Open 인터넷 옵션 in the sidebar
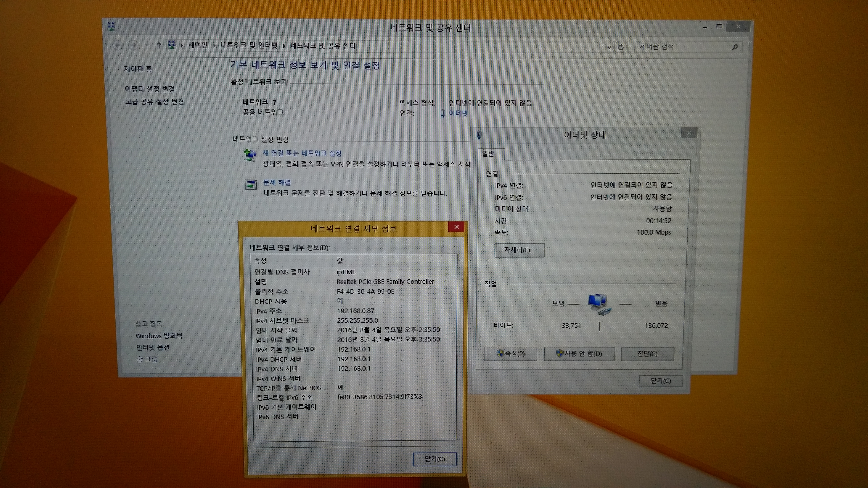The image size is (868, 488). [153, 348]
